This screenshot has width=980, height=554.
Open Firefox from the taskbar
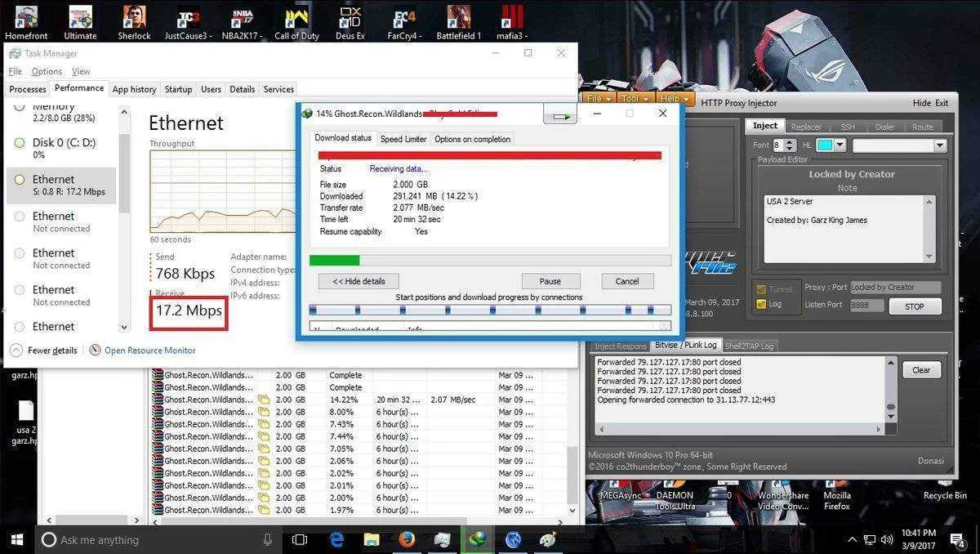(x=407, y=539)
